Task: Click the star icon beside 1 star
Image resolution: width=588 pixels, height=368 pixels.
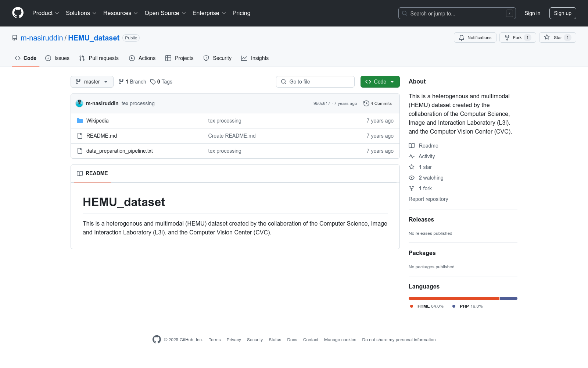Action: [412, 167]
